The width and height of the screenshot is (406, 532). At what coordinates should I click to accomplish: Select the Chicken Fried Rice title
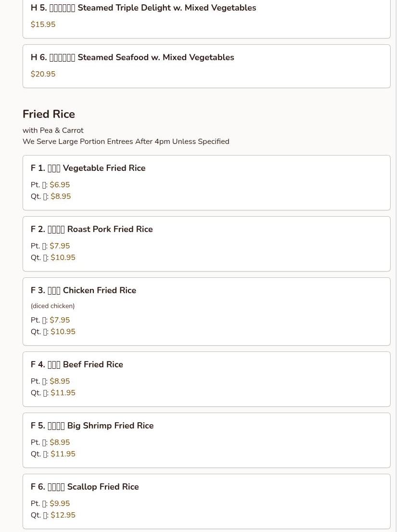point(83,291)
